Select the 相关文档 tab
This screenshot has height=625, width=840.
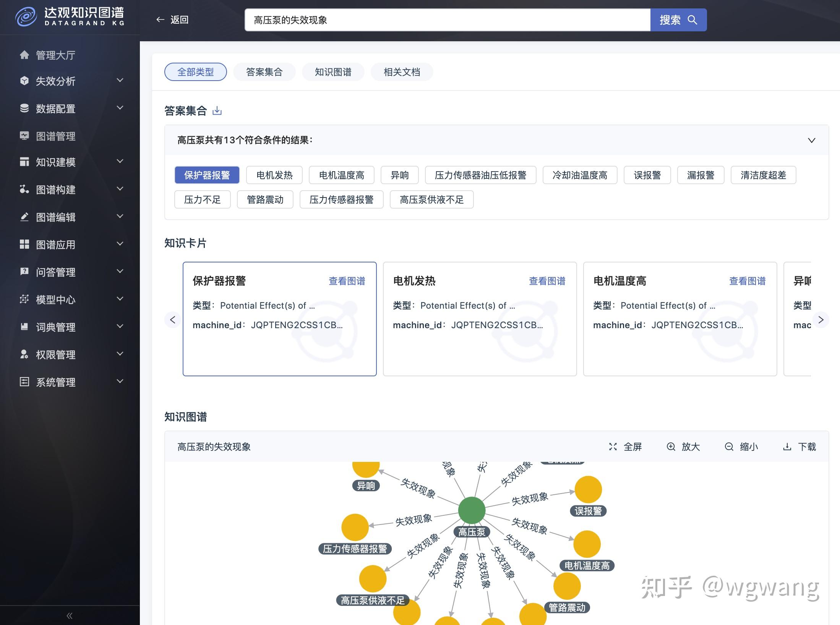click(402, 72)
